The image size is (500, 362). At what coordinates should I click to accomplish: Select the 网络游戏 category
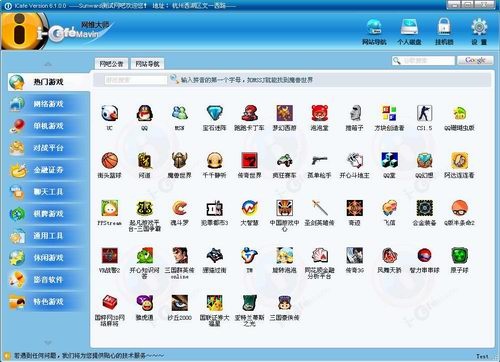[x=49, y=104]
